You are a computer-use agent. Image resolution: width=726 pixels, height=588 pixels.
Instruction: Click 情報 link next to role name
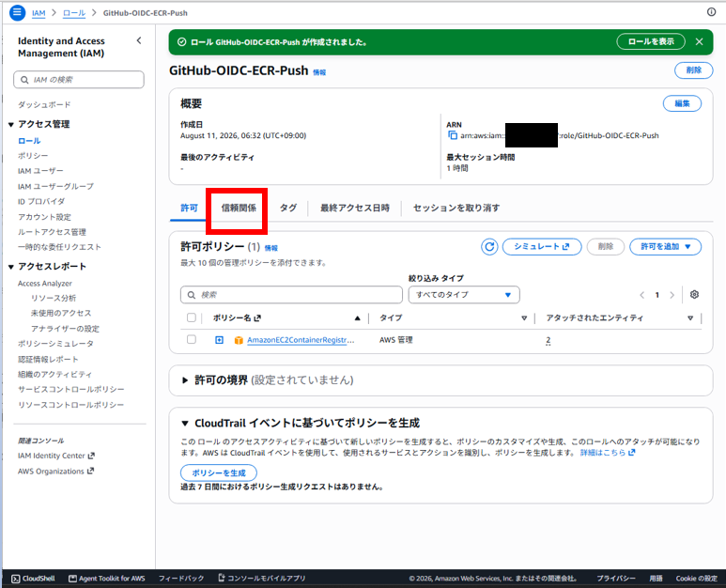(319, 72)
